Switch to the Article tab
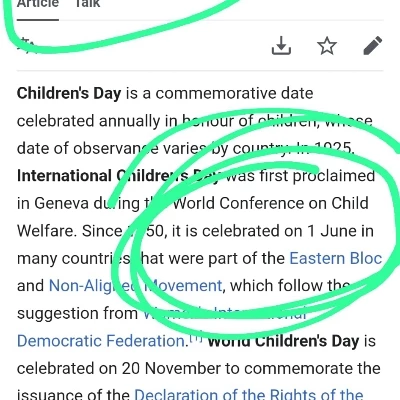Viewport: 400px width, 400px height. (38, 5)
